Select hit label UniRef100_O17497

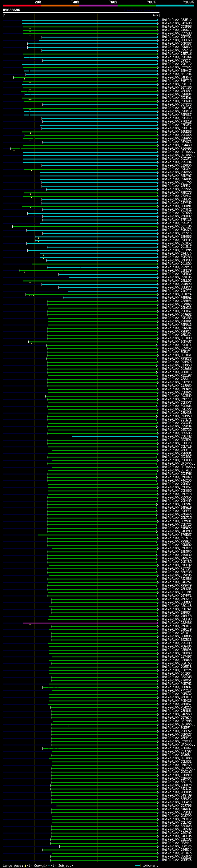[177, 656]
